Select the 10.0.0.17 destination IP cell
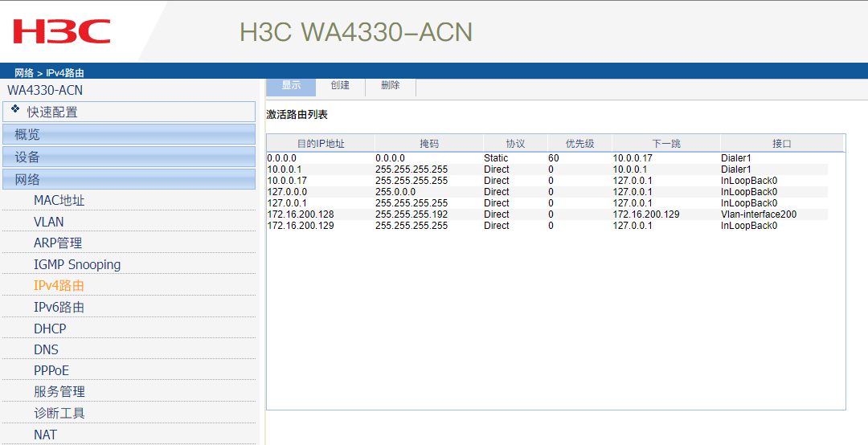 click(x=287, y=181)
